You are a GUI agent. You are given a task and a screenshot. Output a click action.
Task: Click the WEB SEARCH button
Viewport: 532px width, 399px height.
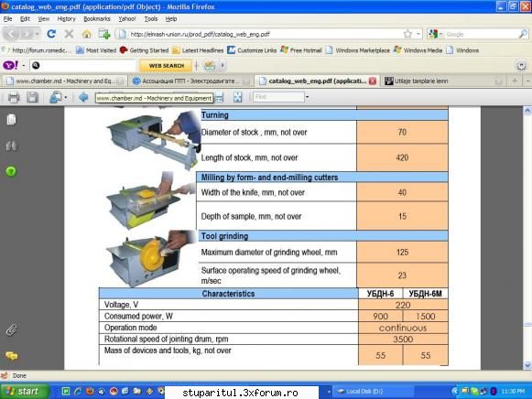(166, 65)
